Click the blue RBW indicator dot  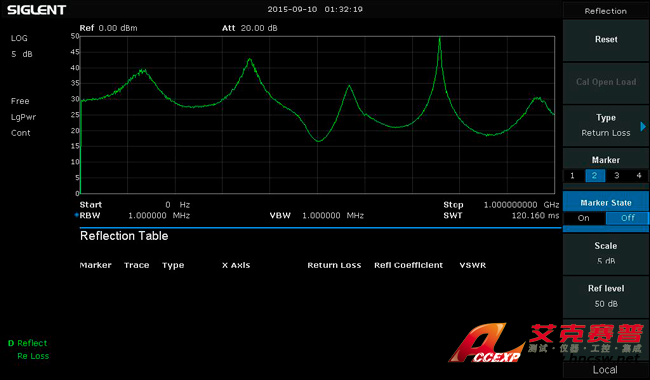click(x=76, y=215)
